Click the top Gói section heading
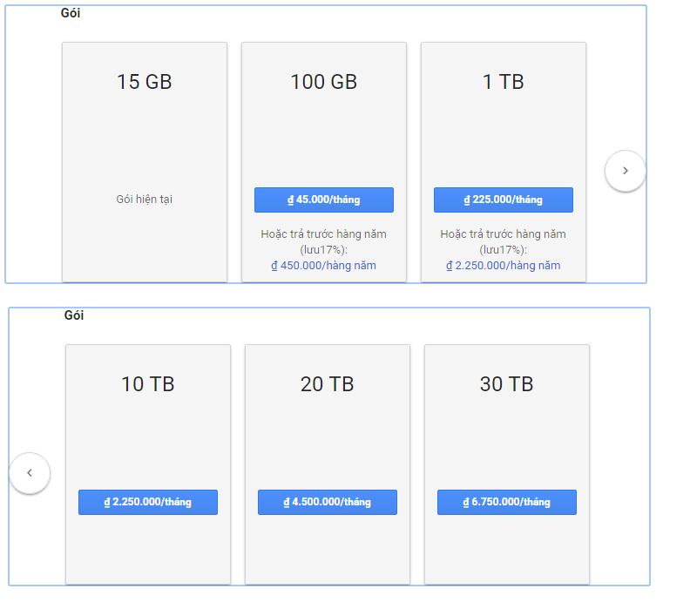This screenshot has height=616, width=690. (x=71, y=13)
